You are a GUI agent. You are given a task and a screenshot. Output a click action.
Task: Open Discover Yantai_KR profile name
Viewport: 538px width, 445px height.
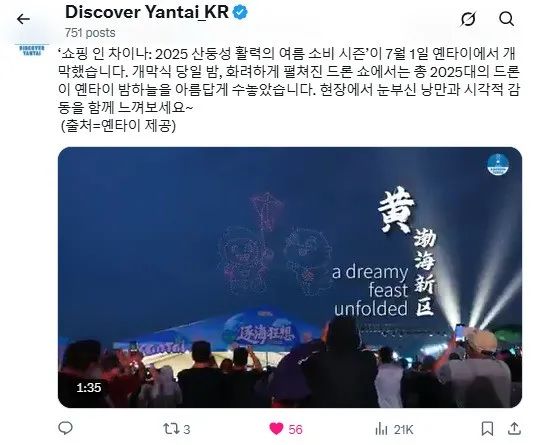[x=147, y=12]
